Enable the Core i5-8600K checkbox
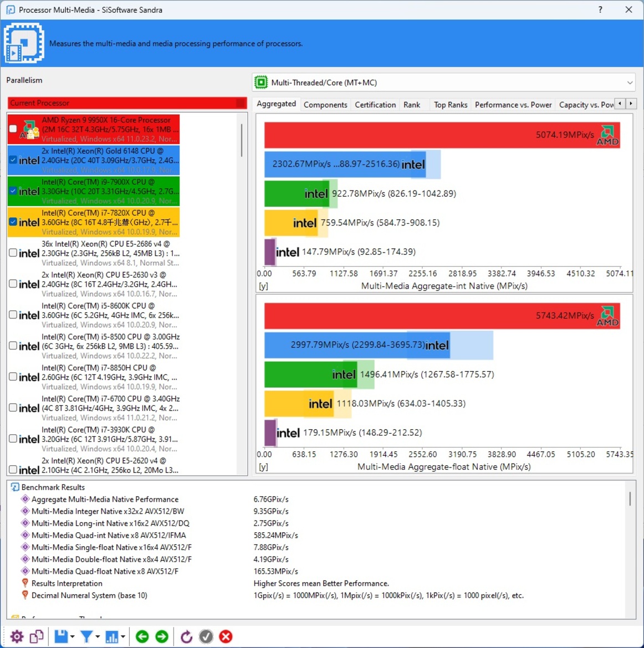Viewport: 644px width, 648px height. pyautogui.click(x=13, y=315)
